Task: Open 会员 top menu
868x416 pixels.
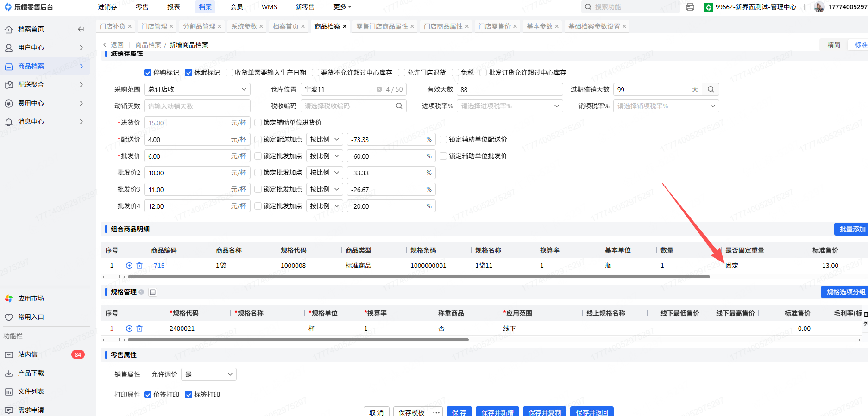Action: tap(237, 7)
